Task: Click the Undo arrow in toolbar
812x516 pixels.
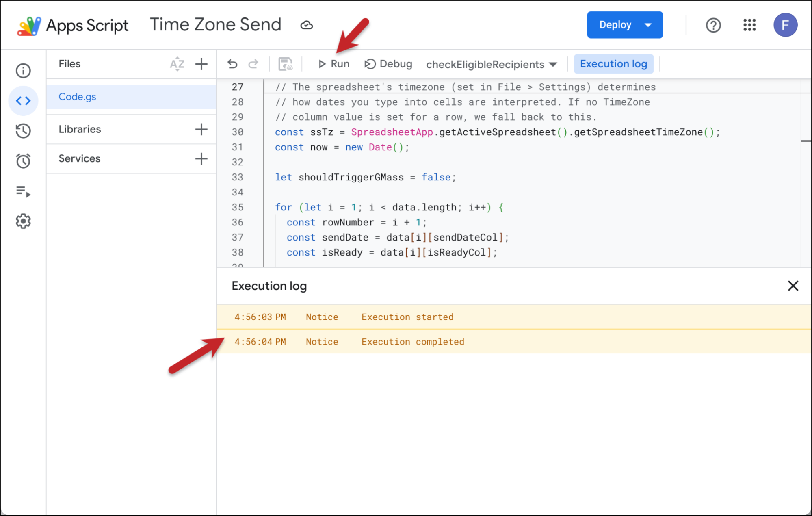Action: (232, 64)
